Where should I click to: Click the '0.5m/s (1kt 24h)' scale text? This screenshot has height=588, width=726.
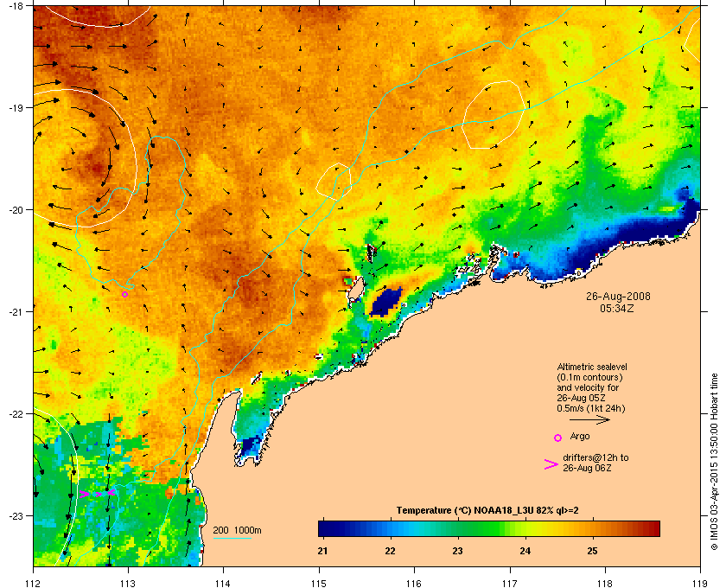pos(591,409)
